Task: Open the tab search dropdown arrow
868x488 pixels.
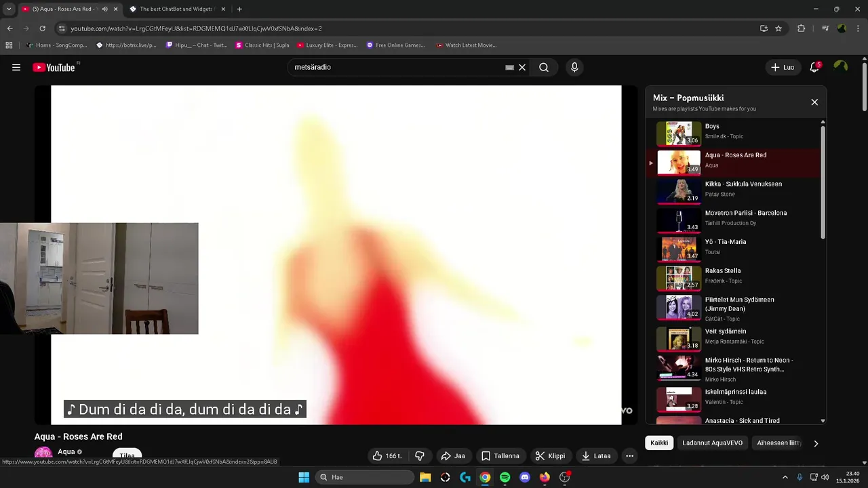Action: point(8,9)
